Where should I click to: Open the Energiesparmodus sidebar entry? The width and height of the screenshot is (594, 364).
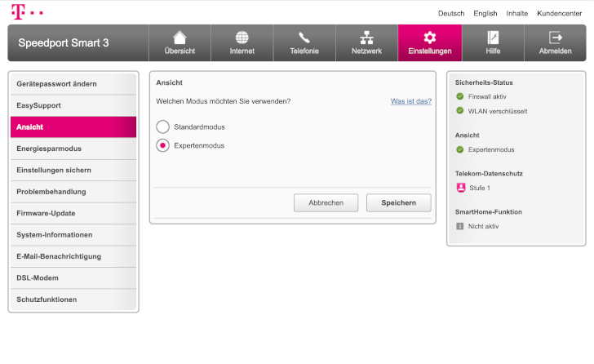(x=73, y=149)
